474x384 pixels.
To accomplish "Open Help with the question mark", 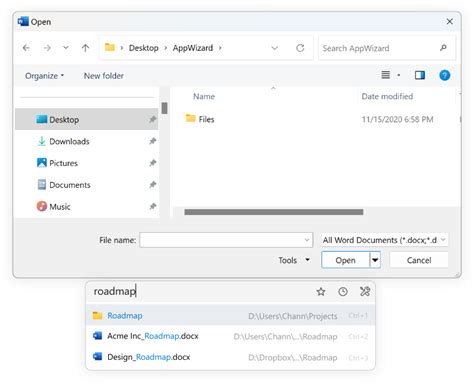I will [445, 75].
